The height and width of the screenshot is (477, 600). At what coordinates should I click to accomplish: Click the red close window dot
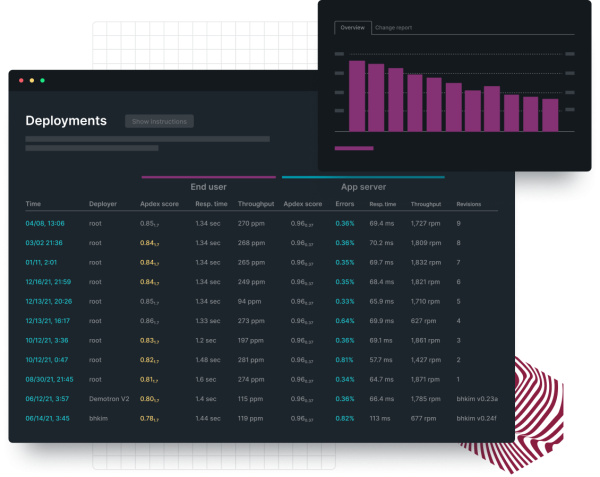[22, 80]
